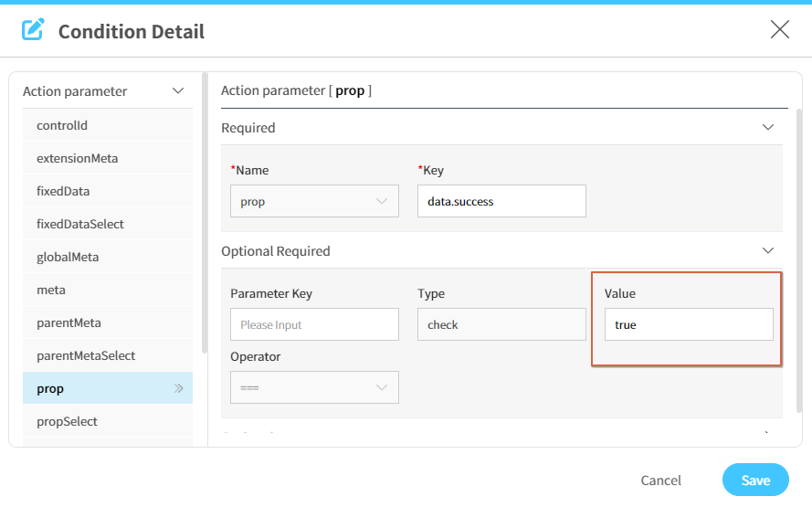Click the Cancel button
Viewport: 812px width, 507px height.
(x=660, y=481)
